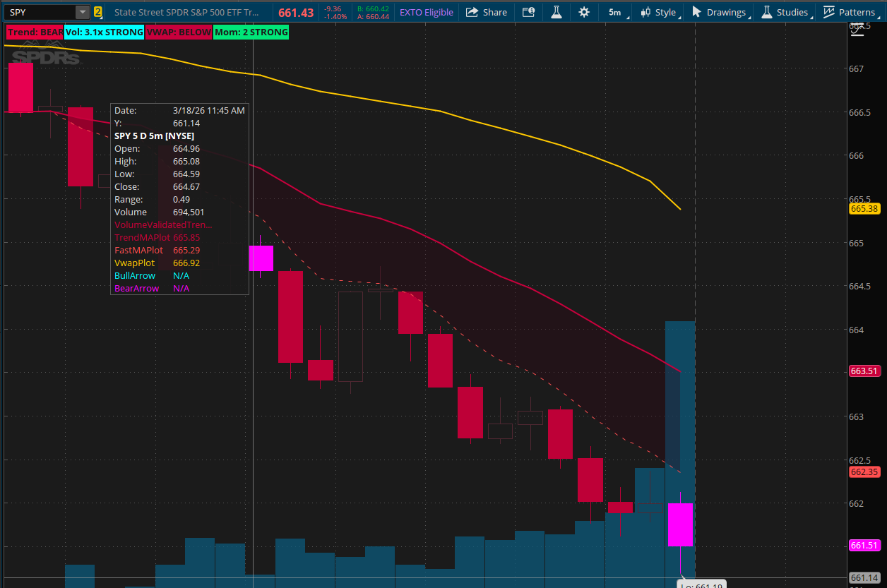Open the Patterns menu
Image resolution: width=887 pixels, height=588 pixels.
coord(849,12)
